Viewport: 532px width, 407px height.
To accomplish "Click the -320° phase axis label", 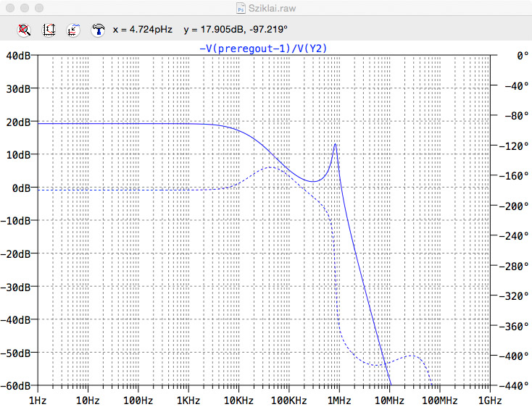I will [515, 296].
